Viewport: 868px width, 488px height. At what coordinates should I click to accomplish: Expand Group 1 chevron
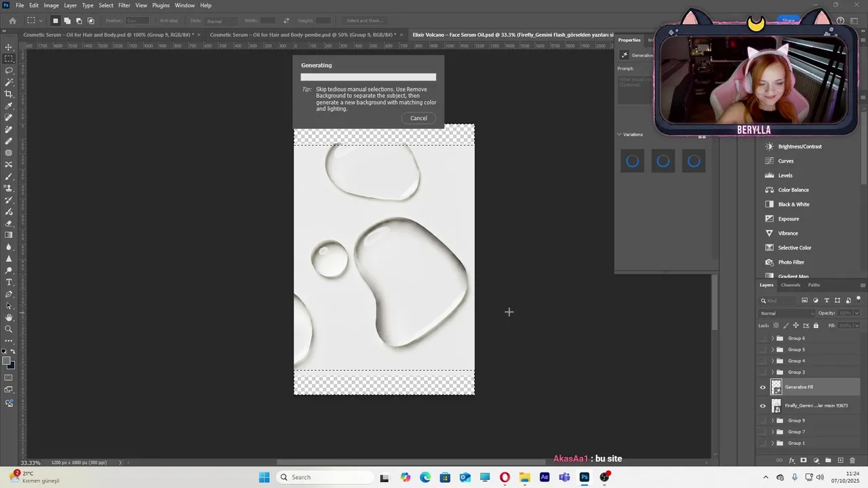[772, 443]
